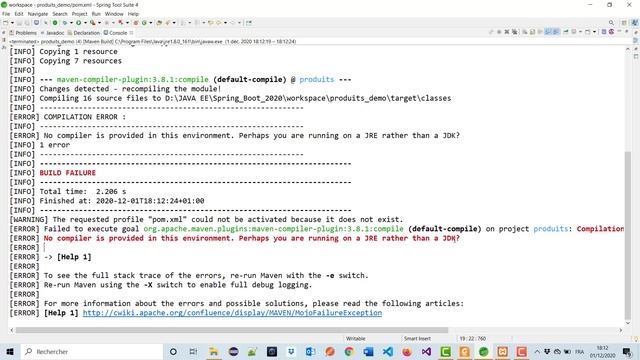Open Google Chrome from the taskbar
The width and height of the screenshot is (640, 360).
tap(349, 351)
